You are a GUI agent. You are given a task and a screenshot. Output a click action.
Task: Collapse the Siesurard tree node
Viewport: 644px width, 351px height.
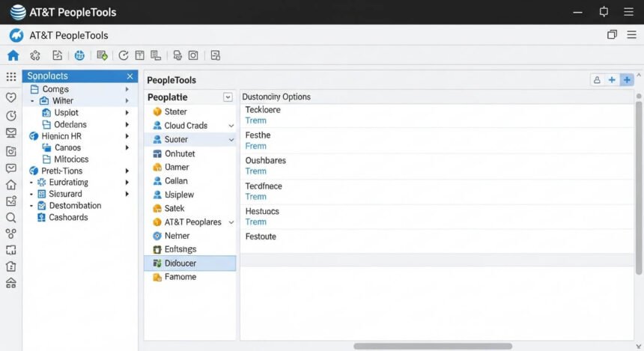[31, 194]
